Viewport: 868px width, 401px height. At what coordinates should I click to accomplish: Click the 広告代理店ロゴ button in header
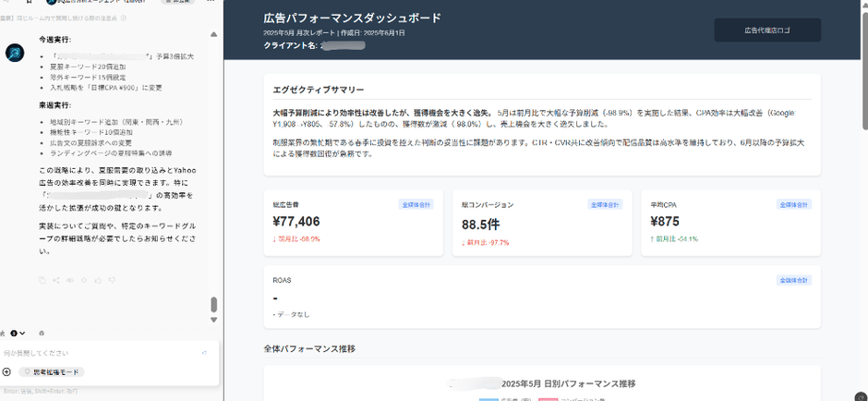tap(767, 30)
